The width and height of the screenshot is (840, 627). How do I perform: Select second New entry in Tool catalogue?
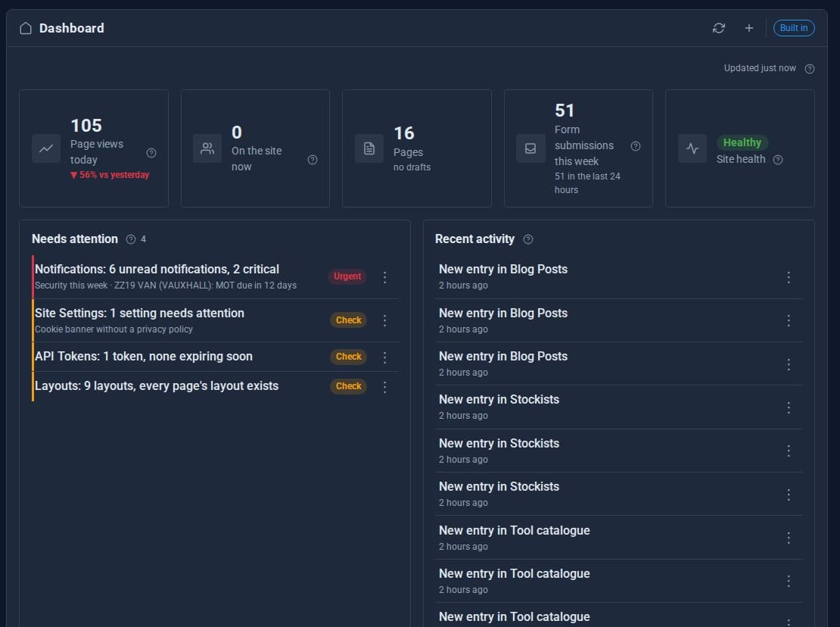tap(619, 581)
